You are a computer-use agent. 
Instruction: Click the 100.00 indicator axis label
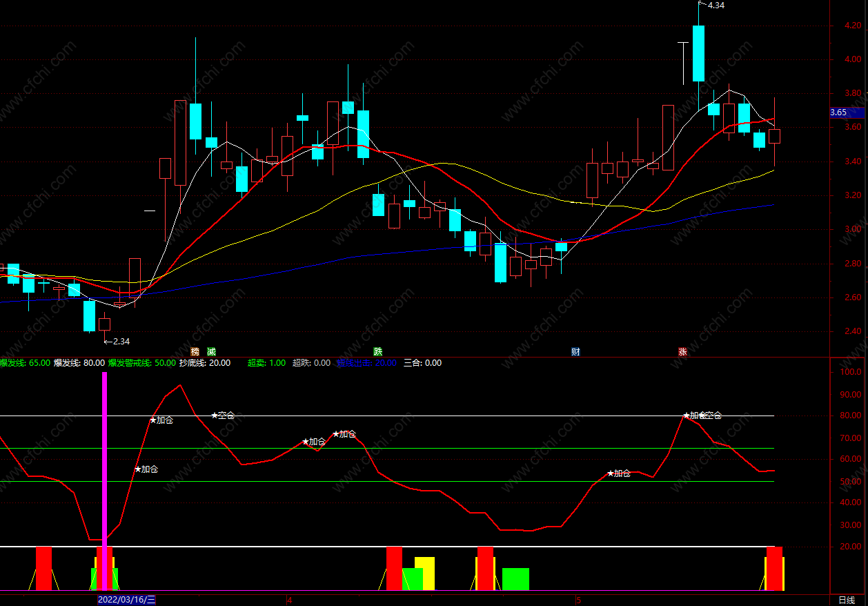(x=851, y=372)
